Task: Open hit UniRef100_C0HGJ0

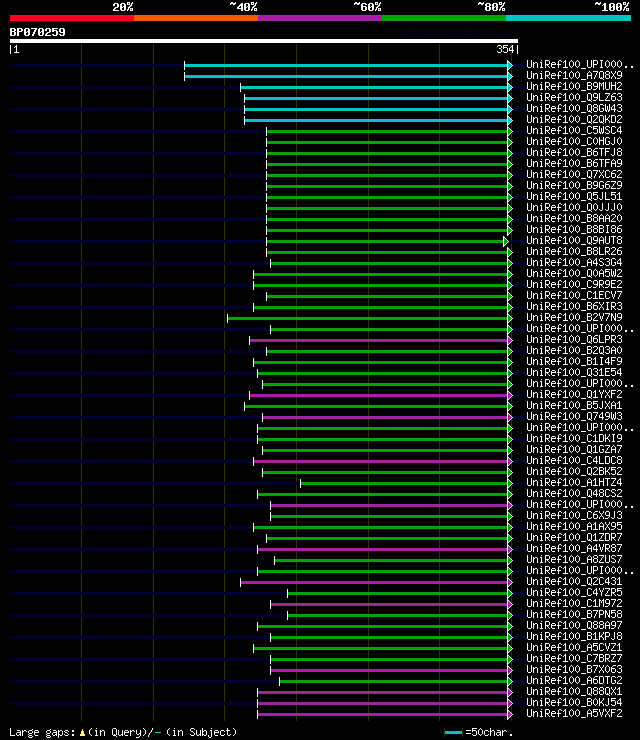Action: 574,142
